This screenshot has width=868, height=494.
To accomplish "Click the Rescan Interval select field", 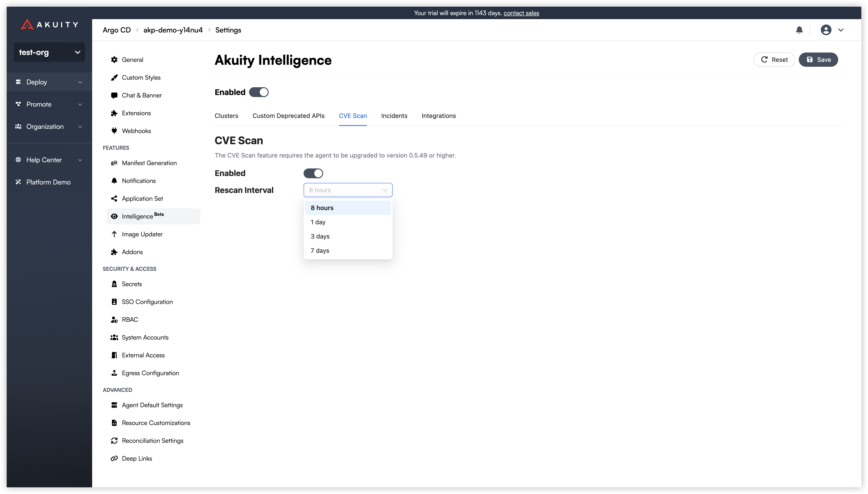I will [347, 190].
